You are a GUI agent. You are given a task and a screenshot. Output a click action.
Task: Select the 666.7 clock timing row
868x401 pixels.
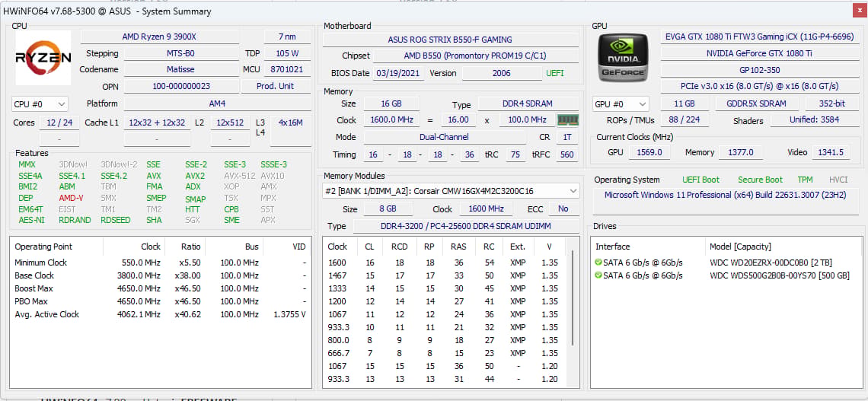pyautogui.click(x=445, y=353)
